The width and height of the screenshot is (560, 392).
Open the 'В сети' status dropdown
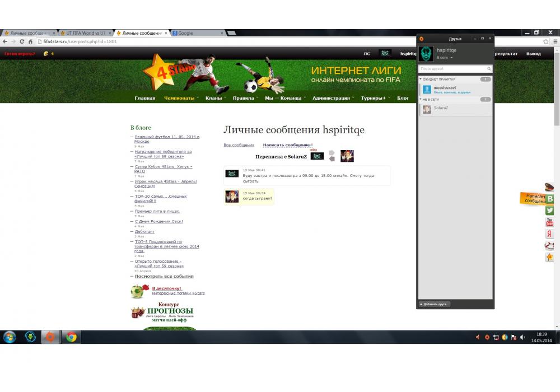[444, 58]
